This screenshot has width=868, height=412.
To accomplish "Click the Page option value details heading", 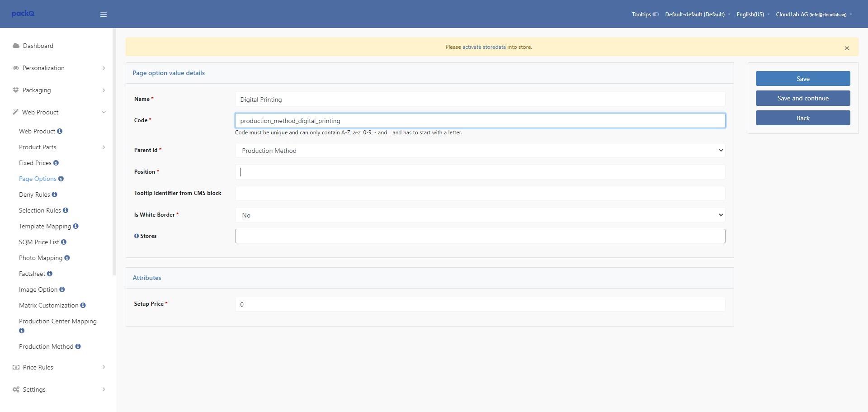I will coord(169,73).
